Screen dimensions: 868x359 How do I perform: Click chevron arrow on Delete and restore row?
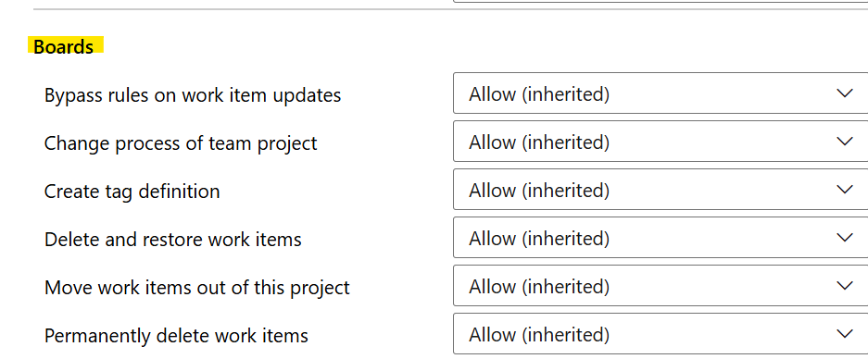click(x=844, y=238)
